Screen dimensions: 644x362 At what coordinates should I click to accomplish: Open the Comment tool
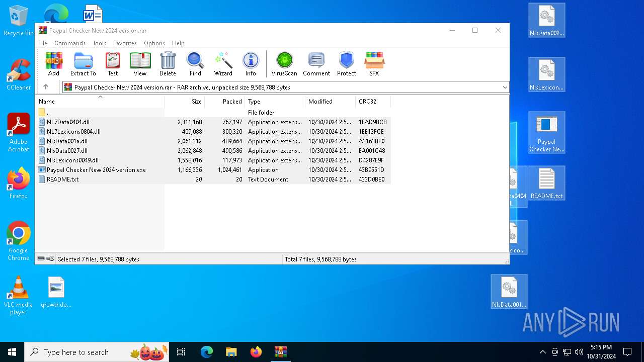click(x=316, y=64)
